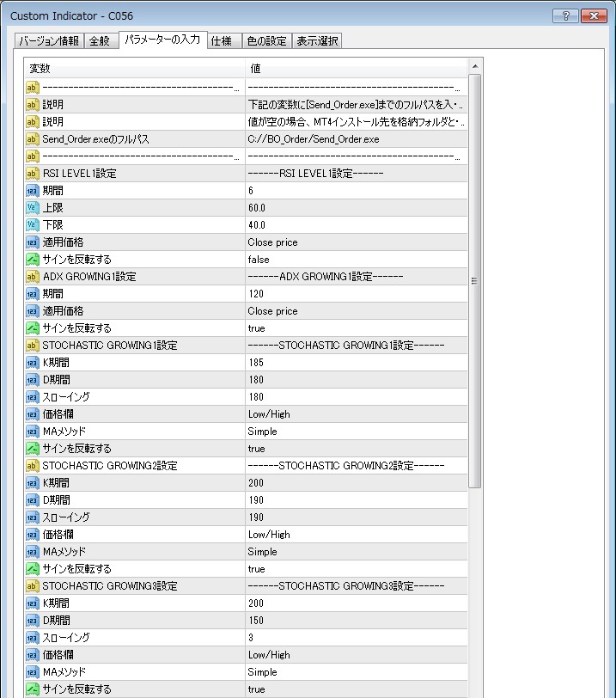This screenshot has width=616, height=698.
Task: Click integer icon of スローイング 190 row
Action: (32, 517)
